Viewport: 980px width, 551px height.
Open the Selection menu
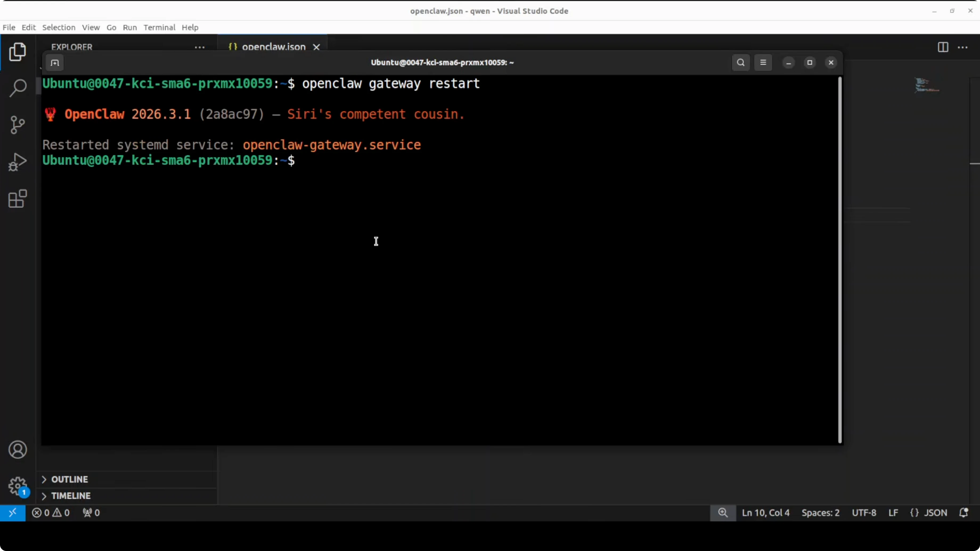(x=59, y=27)
